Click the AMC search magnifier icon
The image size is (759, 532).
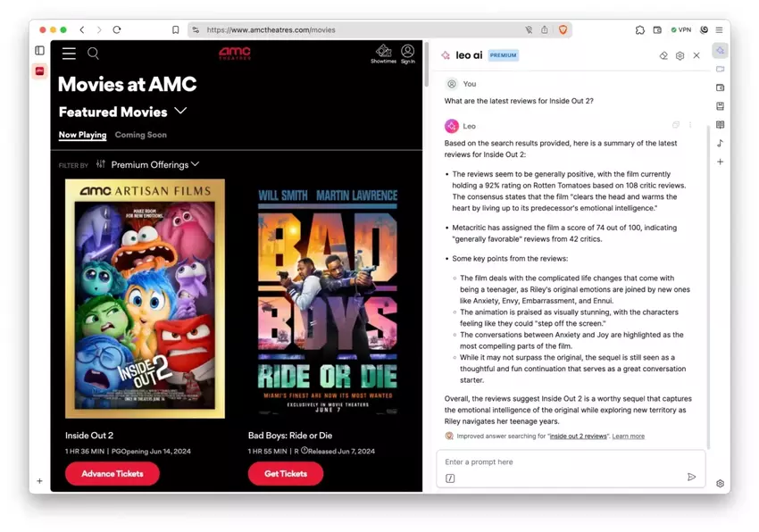(93, 54)
